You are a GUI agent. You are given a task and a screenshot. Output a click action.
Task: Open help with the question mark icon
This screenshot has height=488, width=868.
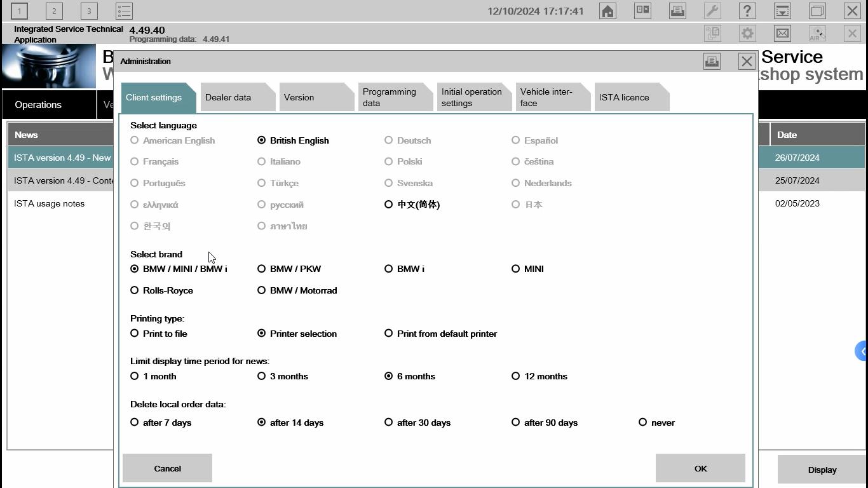coord(747,11)
